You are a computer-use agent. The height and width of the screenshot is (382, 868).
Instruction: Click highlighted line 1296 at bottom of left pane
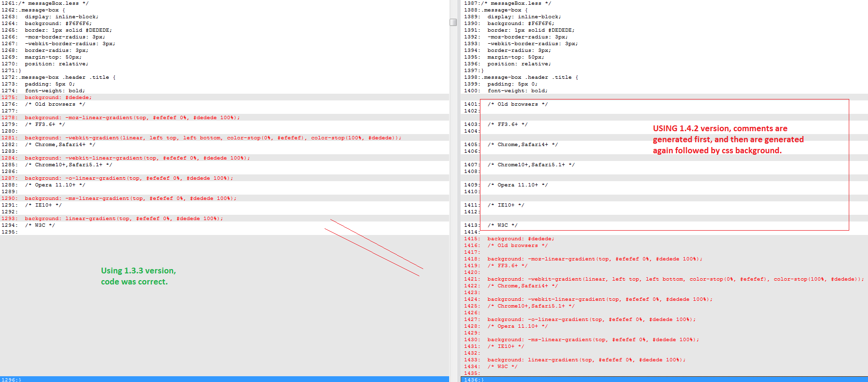pos(225,379)
